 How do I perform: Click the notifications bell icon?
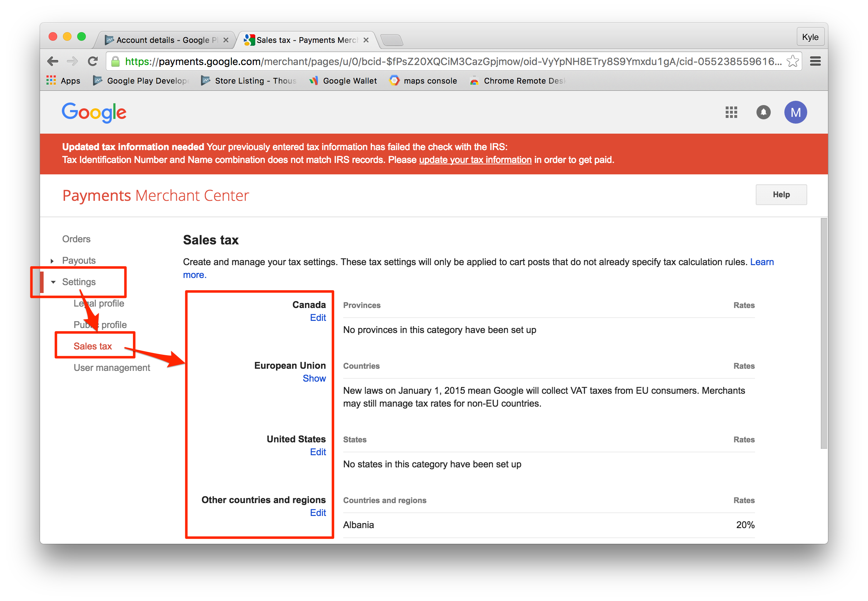point(763,112)
